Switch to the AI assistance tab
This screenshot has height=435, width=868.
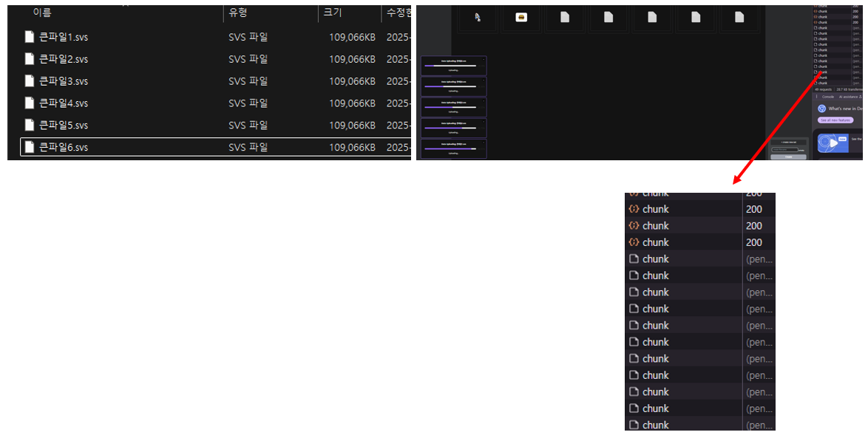(x=849, y=97)
